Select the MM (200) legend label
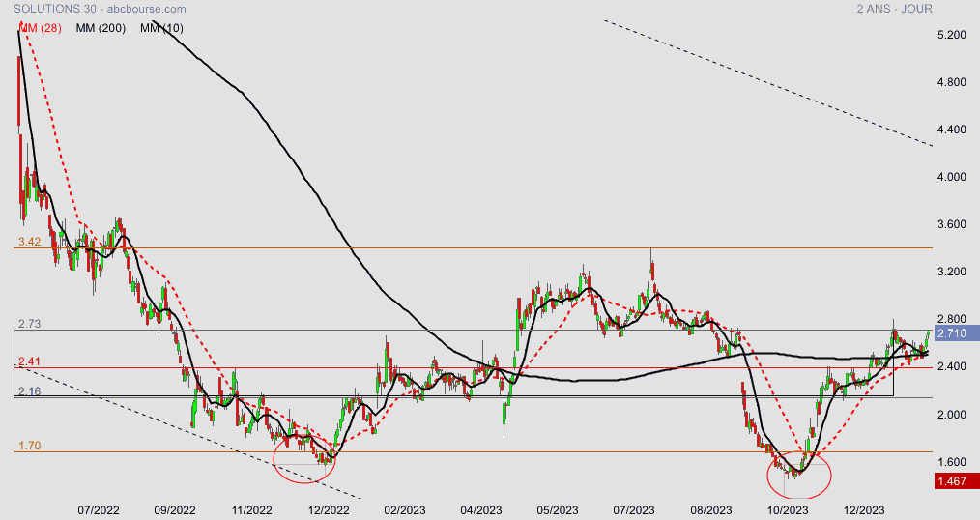The image size is (980, 520). pyautogui.click(x=101, y=28)
